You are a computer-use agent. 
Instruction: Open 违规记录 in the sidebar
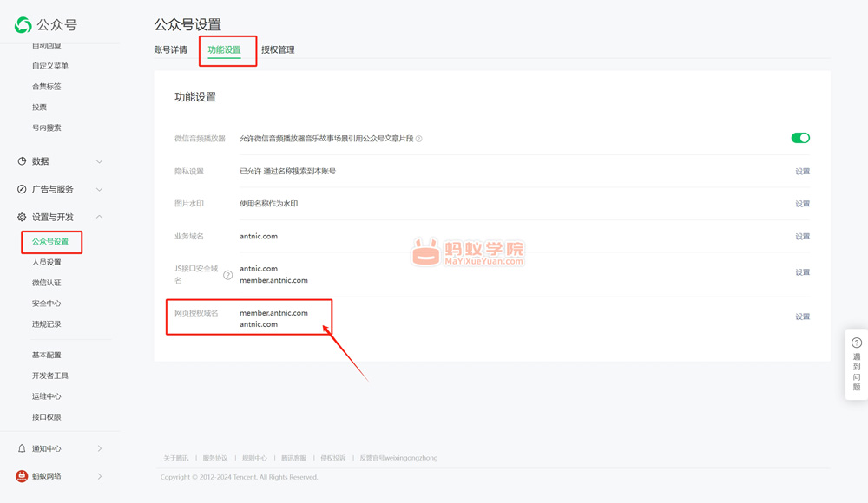[x=47, y=324]
